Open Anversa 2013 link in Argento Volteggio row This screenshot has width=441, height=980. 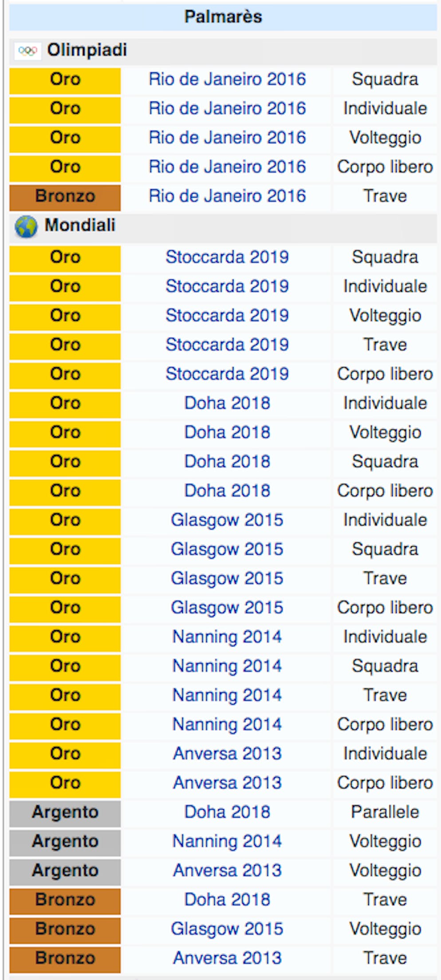[x=227, y=870]
